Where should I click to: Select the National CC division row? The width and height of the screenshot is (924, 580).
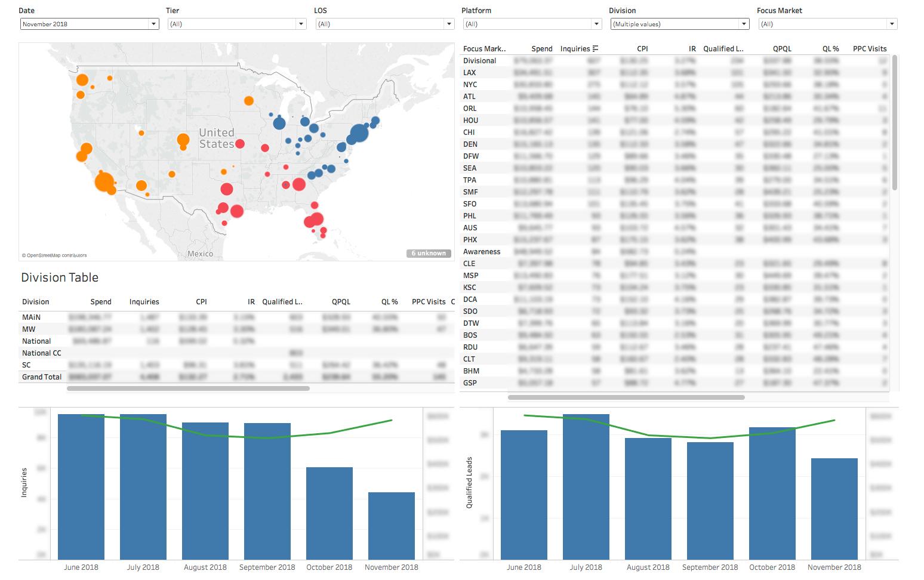pyautogui.click(x=42, y=353)
